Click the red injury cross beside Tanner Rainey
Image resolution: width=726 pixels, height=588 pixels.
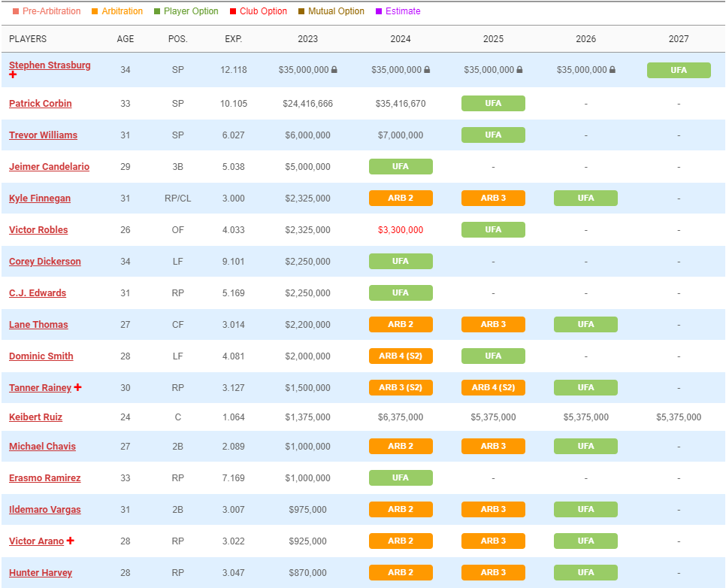[78, 387]
